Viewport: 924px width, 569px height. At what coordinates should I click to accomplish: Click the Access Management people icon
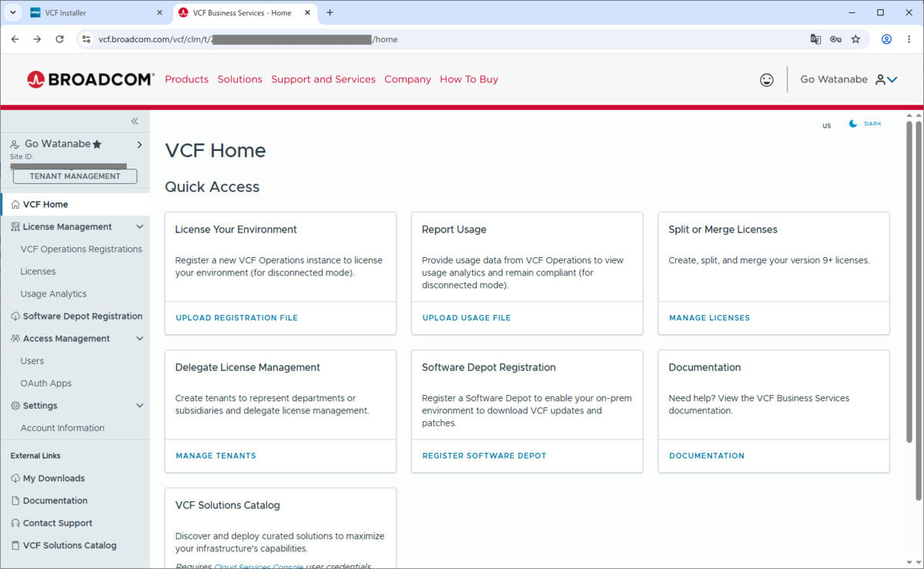coord(15,339)
